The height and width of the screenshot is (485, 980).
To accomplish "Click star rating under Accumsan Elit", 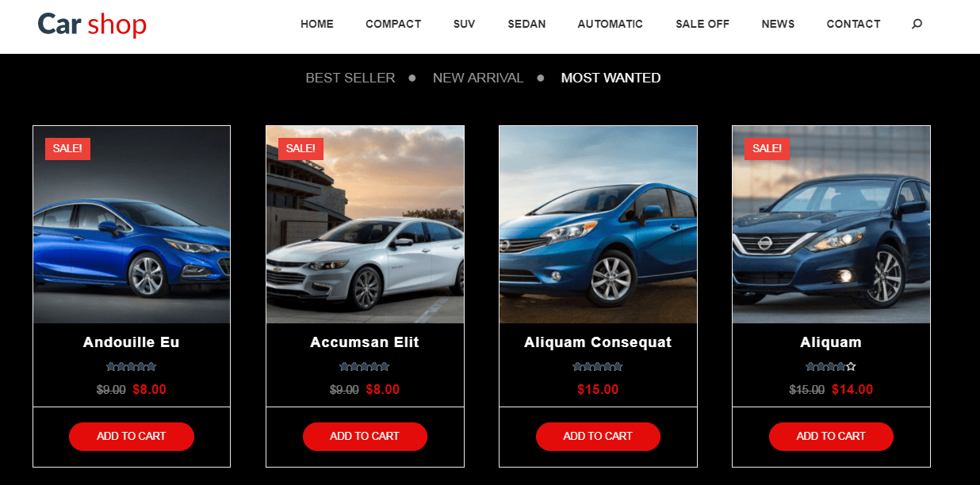I will pyautogui.click(x=364, y=367).
